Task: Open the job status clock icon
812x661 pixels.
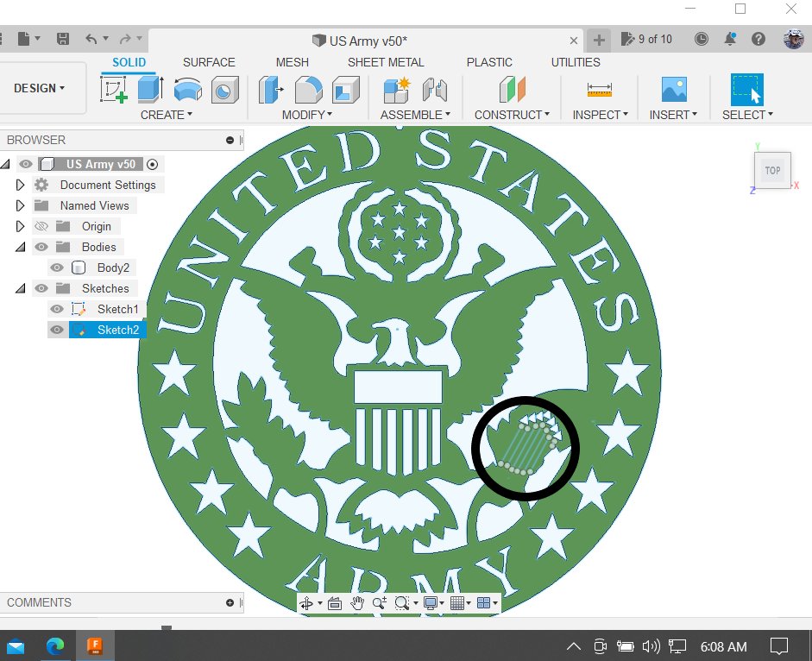Action: pos(702,39)
